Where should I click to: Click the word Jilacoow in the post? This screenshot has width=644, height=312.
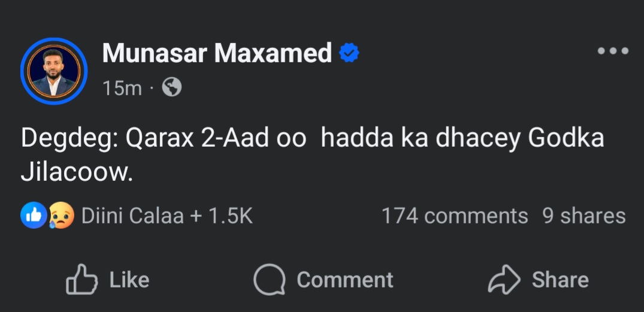coord(75,173)
